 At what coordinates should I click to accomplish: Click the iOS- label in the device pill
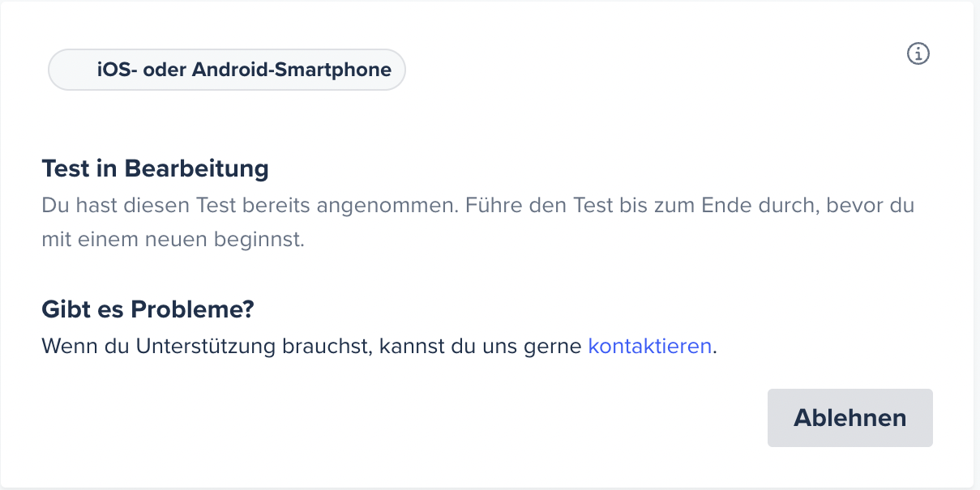[118, 70]
